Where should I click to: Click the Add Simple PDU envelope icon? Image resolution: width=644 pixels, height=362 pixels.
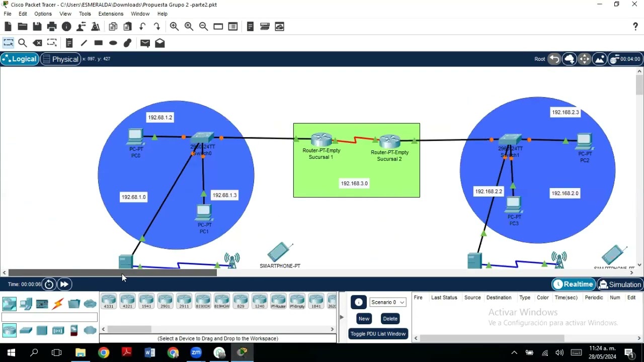(x=145, y=43)
